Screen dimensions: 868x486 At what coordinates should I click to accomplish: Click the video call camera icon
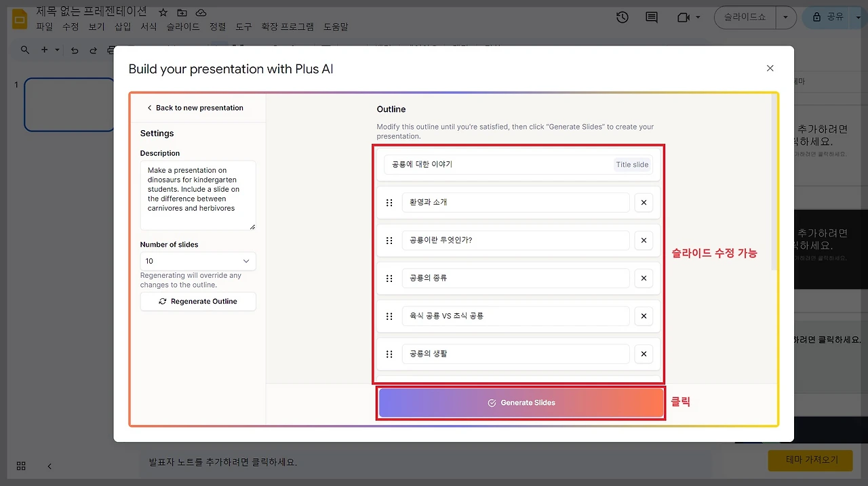click(683, 17)
